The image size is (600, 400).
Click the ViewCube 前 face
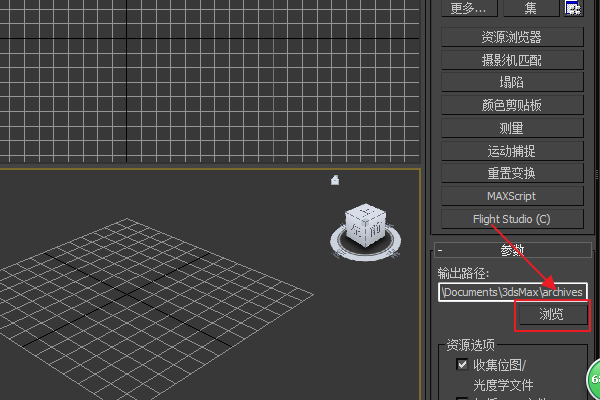coord(376,231)
